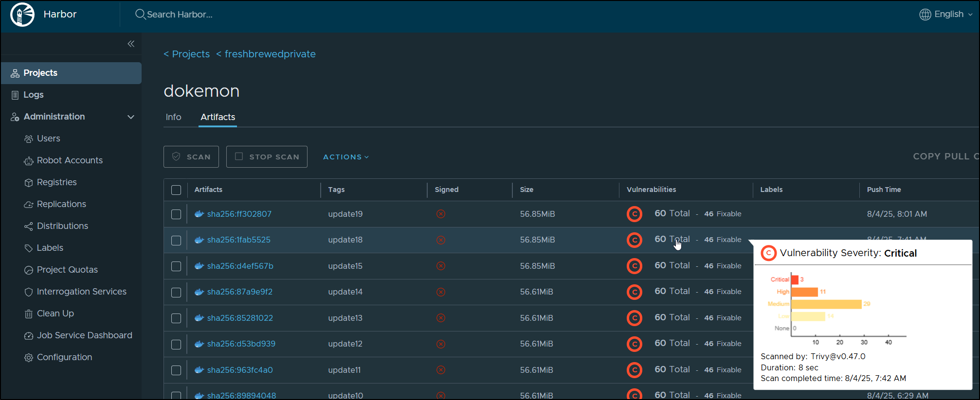
Task: Check the box for update13 artifact row
Action: (176, 318)
